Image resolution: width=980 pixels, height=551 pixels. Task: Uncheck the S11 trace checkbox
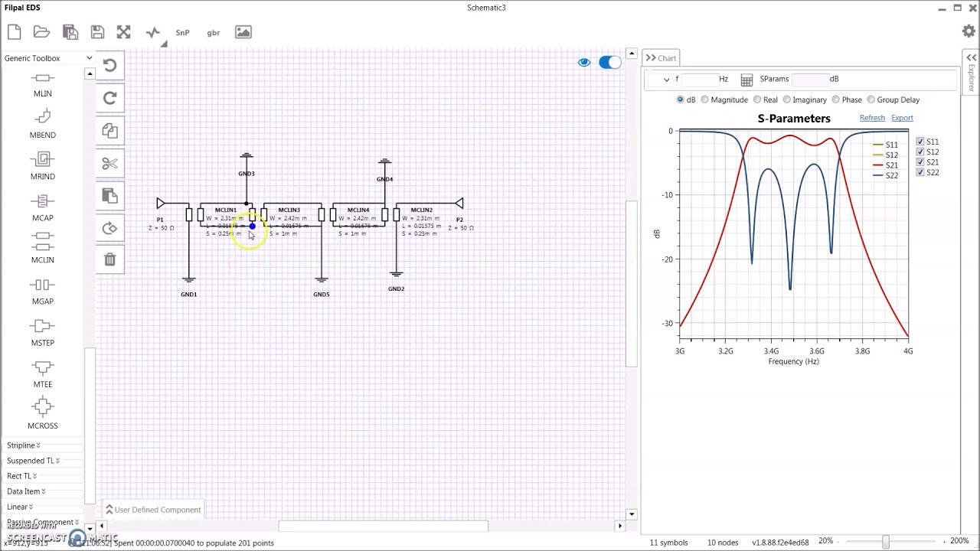point(920,142)
